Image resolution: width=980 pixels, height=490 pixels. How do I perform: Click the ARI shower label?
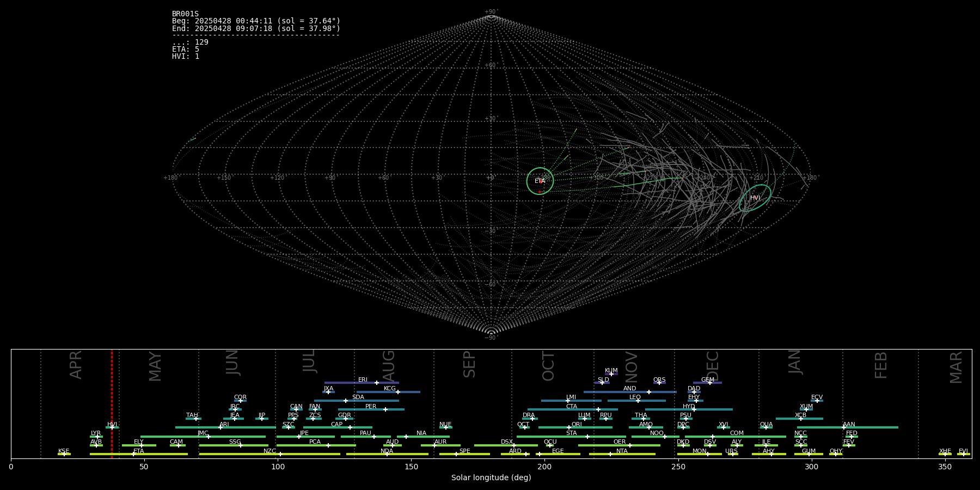point(224,425)
